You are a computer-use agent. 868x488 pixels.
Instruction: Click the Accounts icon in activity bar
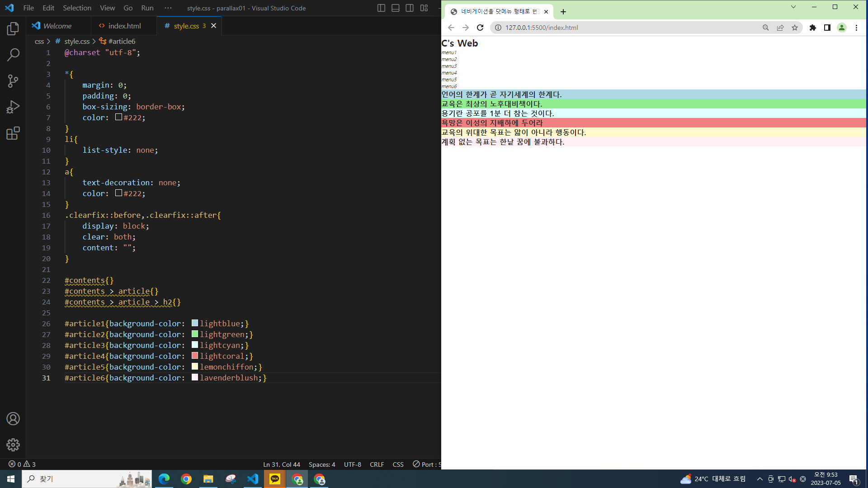(13, 419)
